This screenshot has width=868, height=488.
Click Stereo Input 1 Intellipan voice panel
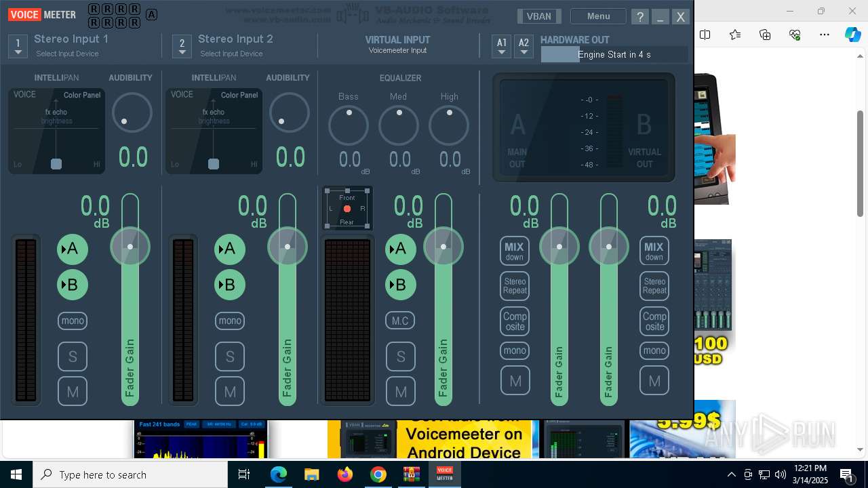coord(57,131)
